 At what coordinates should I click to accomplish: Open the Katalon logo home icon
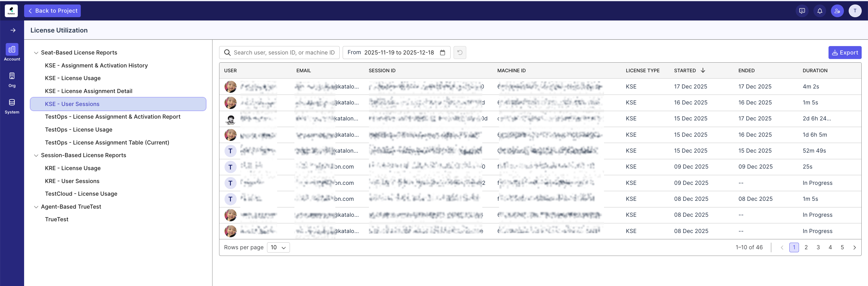point(11,11)
